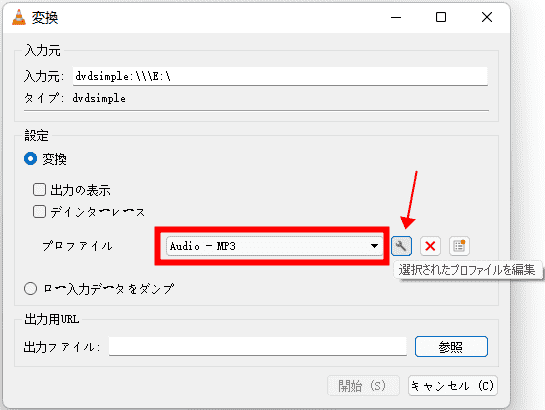Click the 開始 (S) start button

[x=363, y=385]
